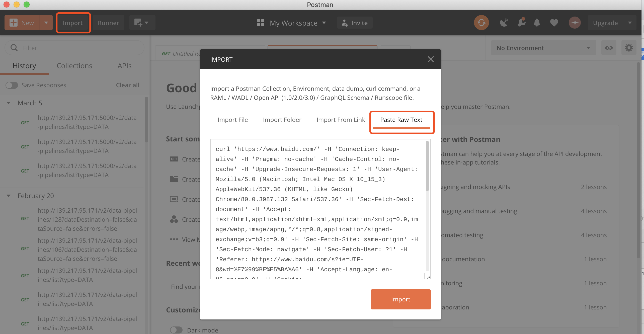Select the Import From Link tab

(341, 120)
